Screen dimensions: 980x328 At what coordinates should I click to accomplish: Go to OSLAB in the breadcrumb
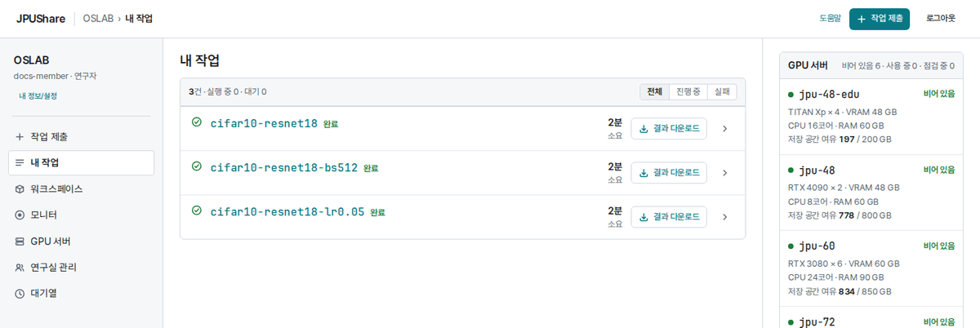pos(98,19)
